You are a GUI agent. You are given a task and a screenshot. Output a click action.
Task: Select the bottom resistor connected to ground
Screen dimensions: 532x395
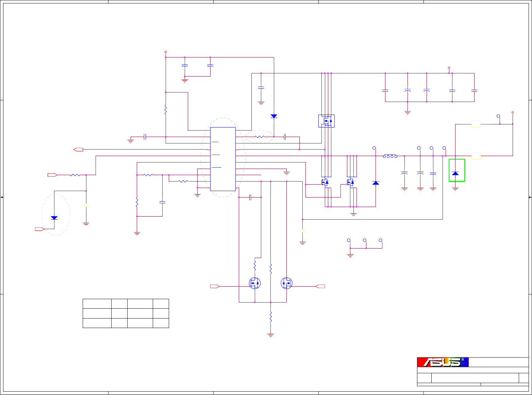point(271,317)
